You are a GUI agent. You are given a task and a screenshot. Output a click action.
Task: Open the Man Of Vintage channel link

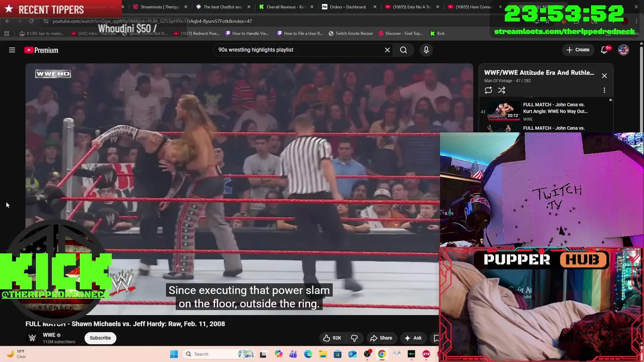click(x=497, y=80)
